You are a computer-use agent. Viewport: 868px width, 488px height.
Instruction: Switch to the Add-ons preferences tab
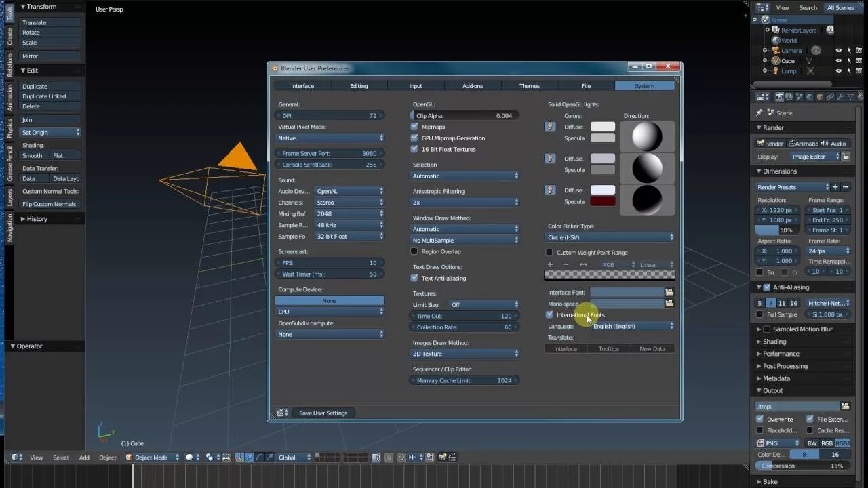(x=473, y=86)
